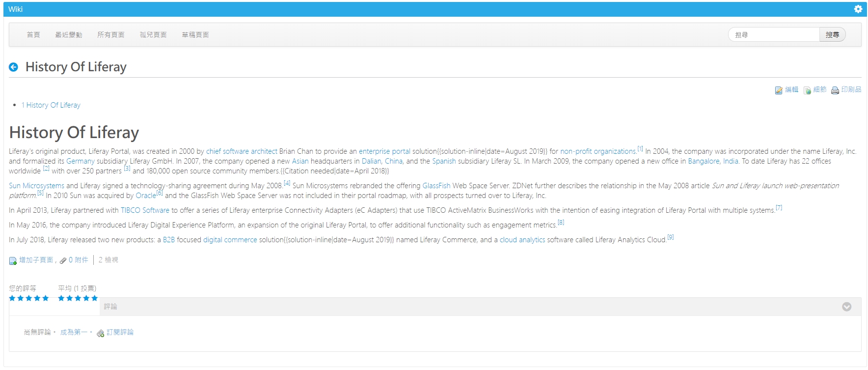Click the paperclip attachments icon
The image size is (868, 370).
coord(63,260)
